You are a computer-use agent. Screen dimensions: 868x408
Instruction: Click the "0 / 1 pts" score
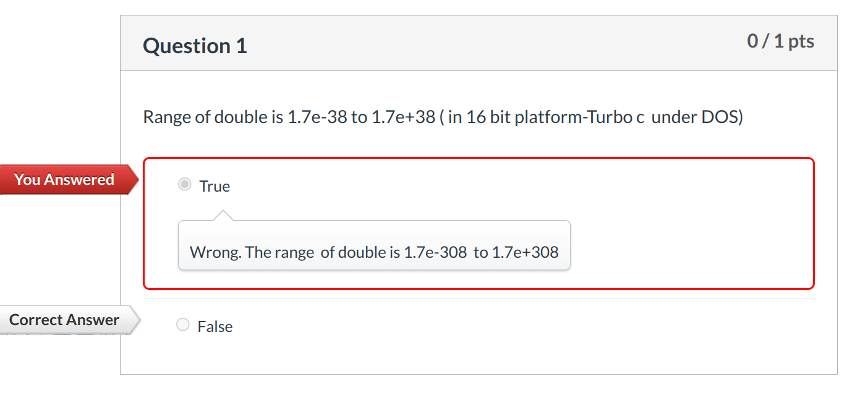780,41
